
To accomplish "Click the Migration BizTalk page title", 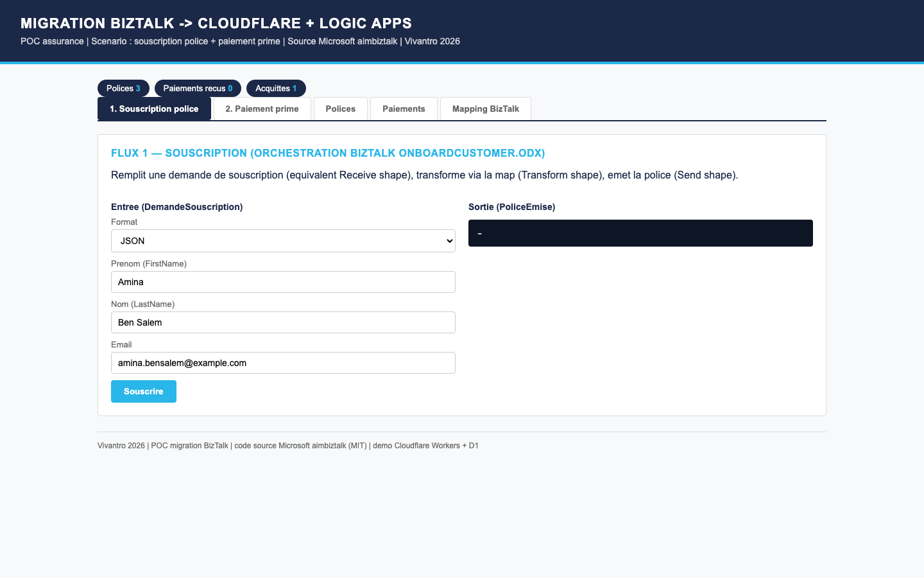I will 216,23.
